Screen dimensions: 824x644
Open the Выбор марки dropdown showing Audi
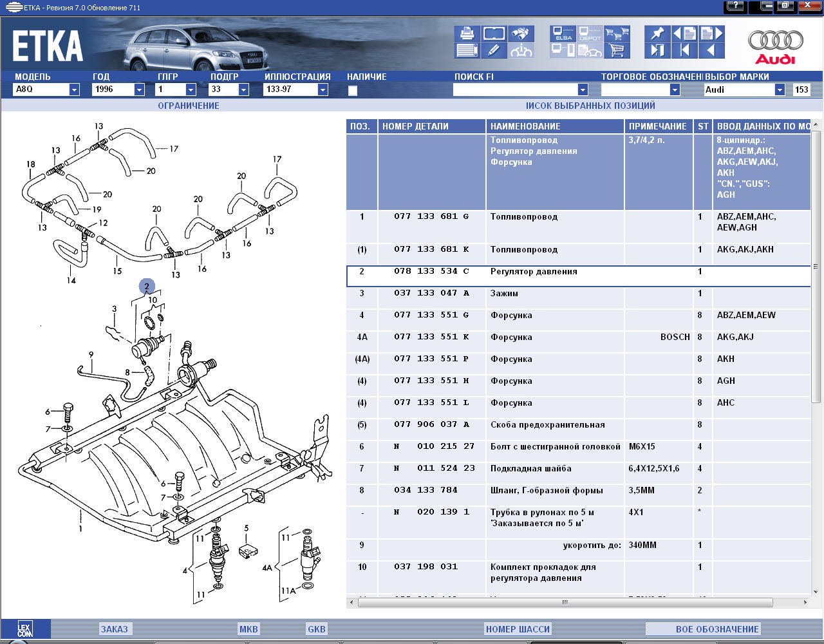coord(780,90)
